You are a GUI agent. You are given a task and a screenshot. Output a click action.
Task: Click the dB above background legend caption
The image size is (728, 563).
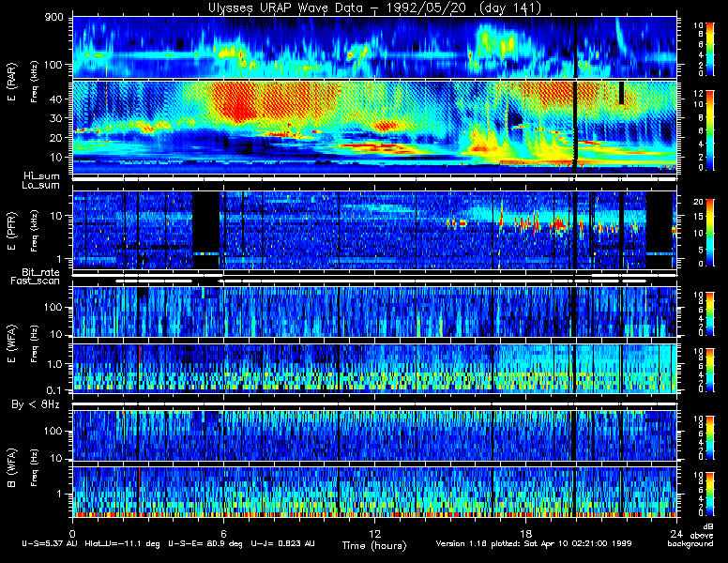tap(691, 535)
